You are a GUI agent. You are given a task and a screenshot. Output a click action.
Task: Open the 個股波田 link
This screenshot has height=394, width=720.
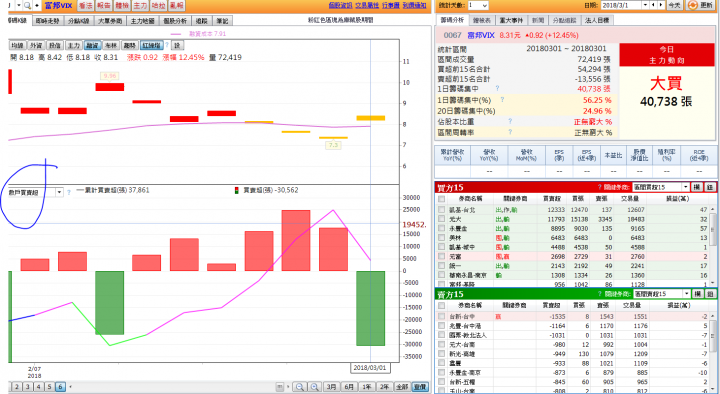(340, 5)
